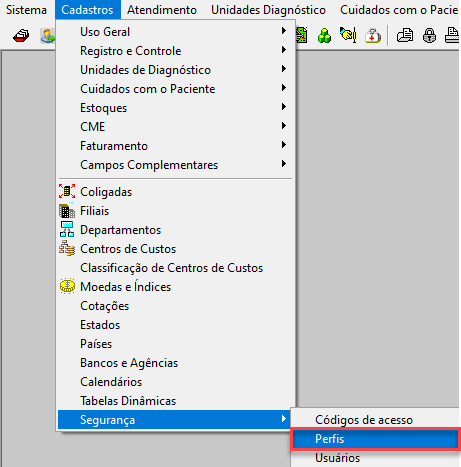Expand Registro e Controle submenu arrow
461x467 pixels.
click(x=284, y=50)
